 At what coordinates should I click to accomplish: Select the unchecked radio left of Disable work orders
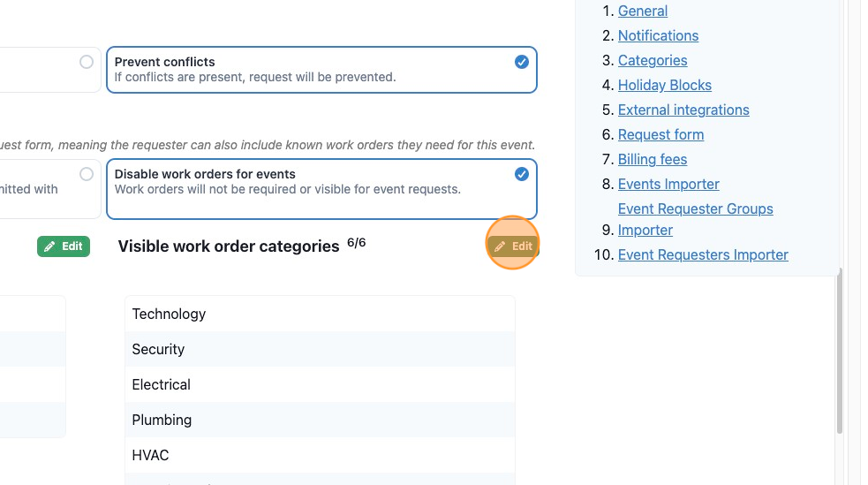87,174
